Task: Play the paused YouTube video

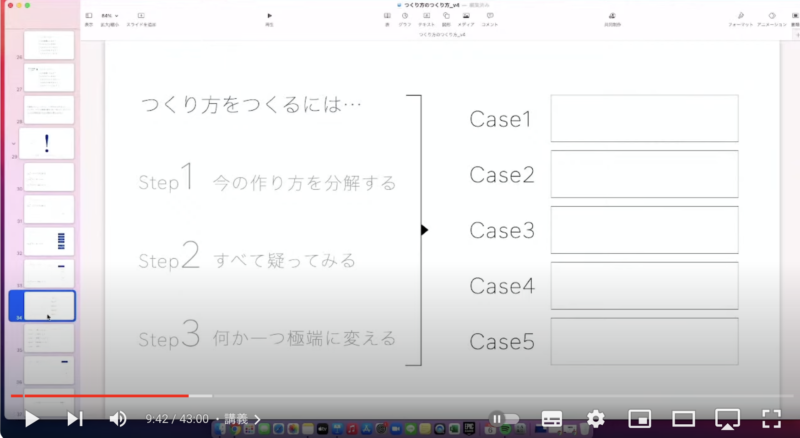Action: point(31,419)
